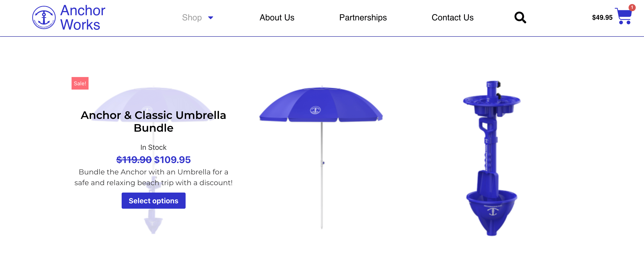Click the anchor emblem on the umbrella canopy
The width and height of the screenshot is (644, 266).
(315, 110)
